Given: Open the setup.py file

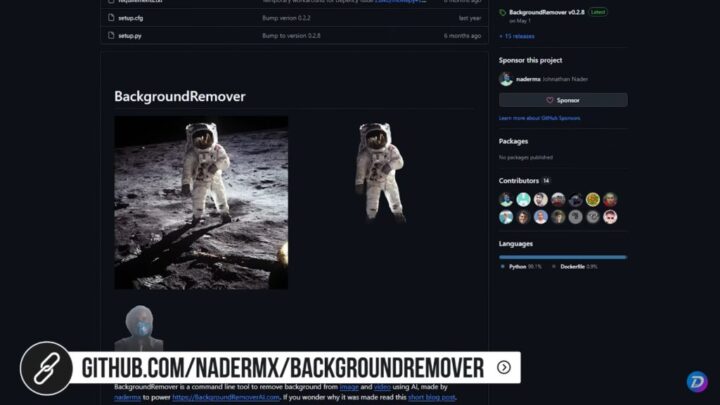Looking at the screenshot, I should tap(130, 35).
